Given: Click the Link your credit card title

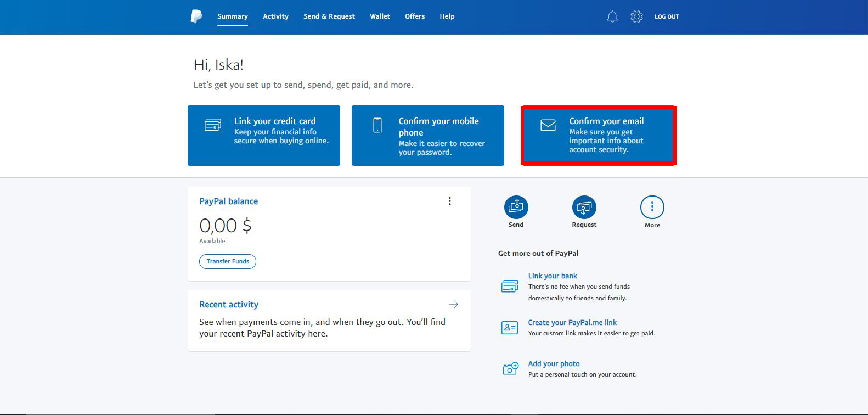Looking at the screenshot, I should tap(275, 121).
